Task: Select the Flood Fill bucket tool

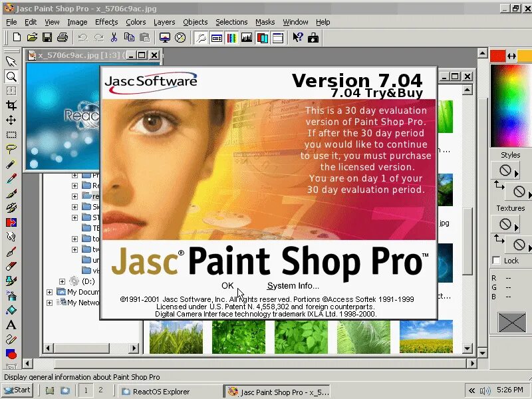Action: 11,310
